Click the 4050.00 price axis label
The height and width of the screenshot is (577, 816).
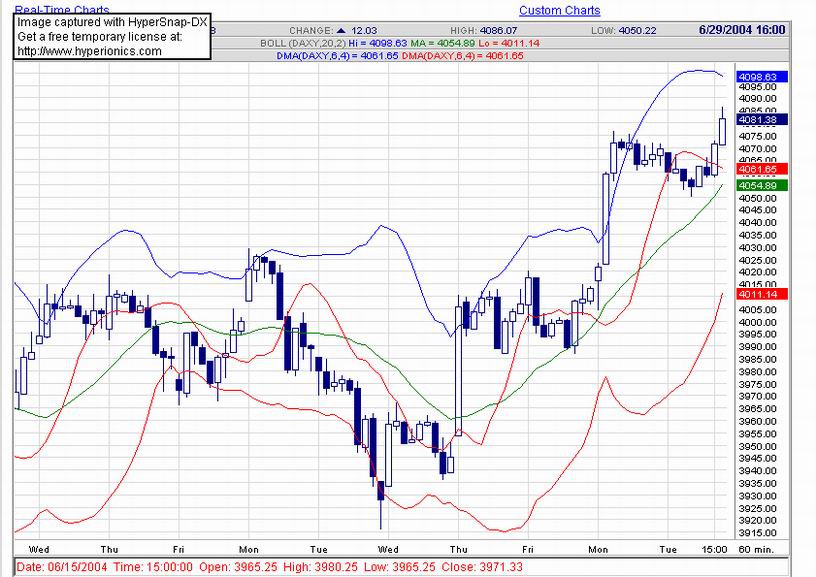(757, 198)
